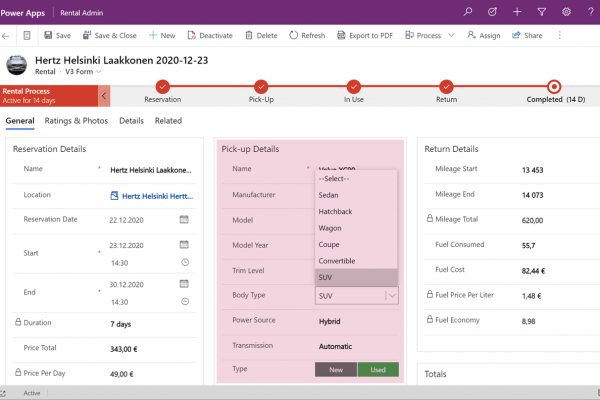The height and width of the screenshot is (400, 600).
Task: Click the Active status in footer
Action: 32,393
